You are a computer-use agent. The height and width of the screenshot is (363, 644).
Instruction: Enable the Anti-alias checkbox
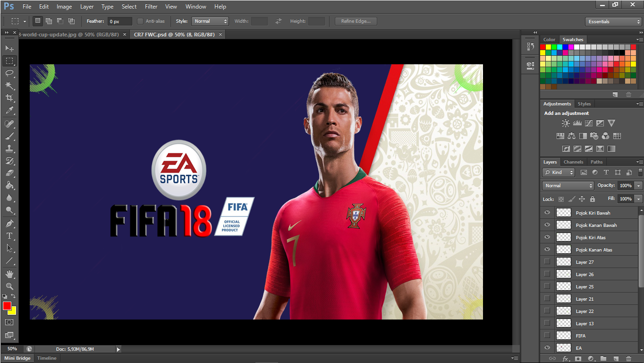pyautogui.click(x=140, y=21)
